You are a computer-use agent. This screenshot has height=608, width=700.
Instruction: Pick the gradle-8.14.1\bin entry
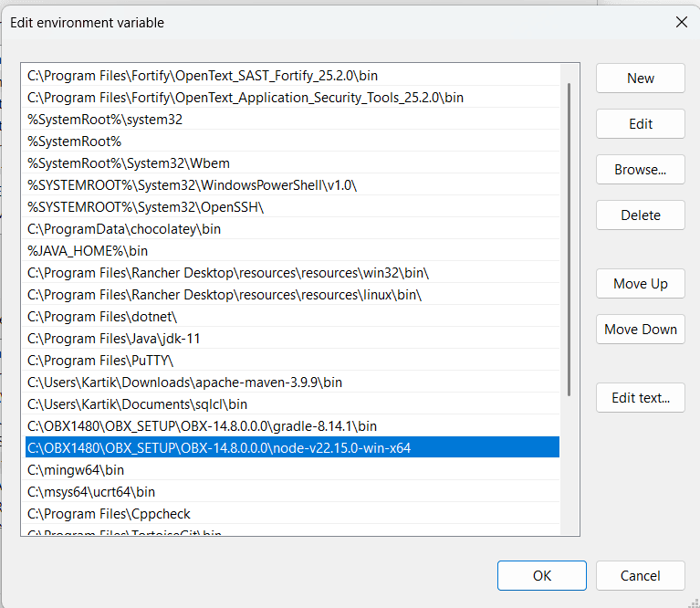[202, 426]
